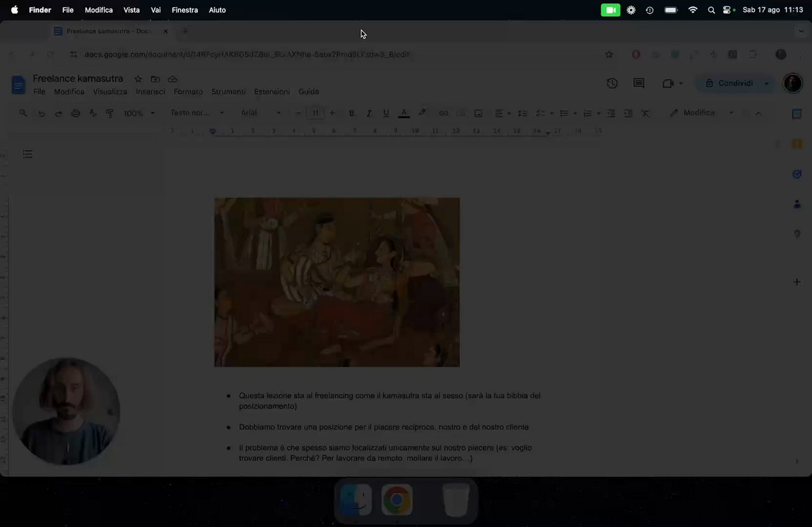The width and height of the screenshot is (812, 527).
Task: Open the highlight color picker
Action: tap(422, 113)
